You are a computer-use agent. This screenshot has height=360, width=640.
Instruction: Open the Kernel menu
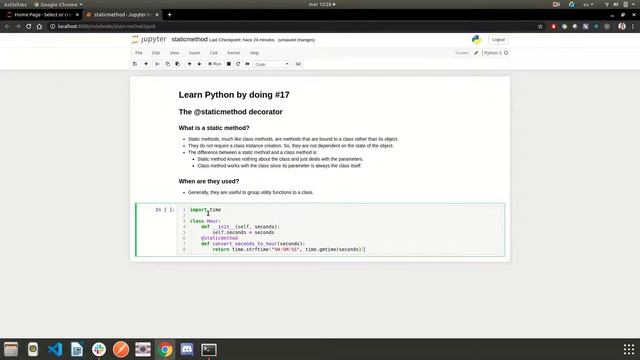(x=233, y=53)
